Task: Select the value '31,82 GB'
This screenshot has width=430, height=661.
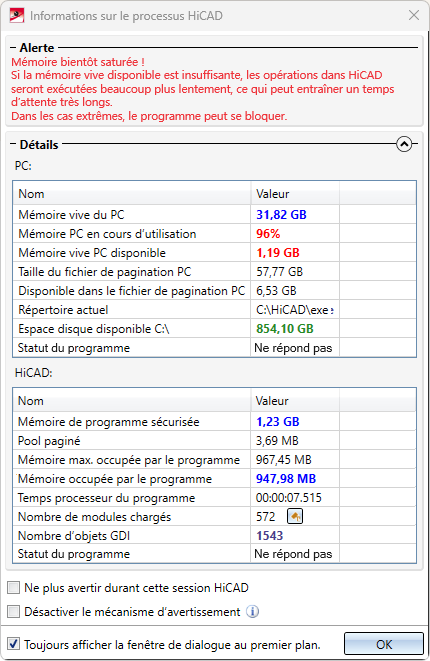Action: coord(281,215)
